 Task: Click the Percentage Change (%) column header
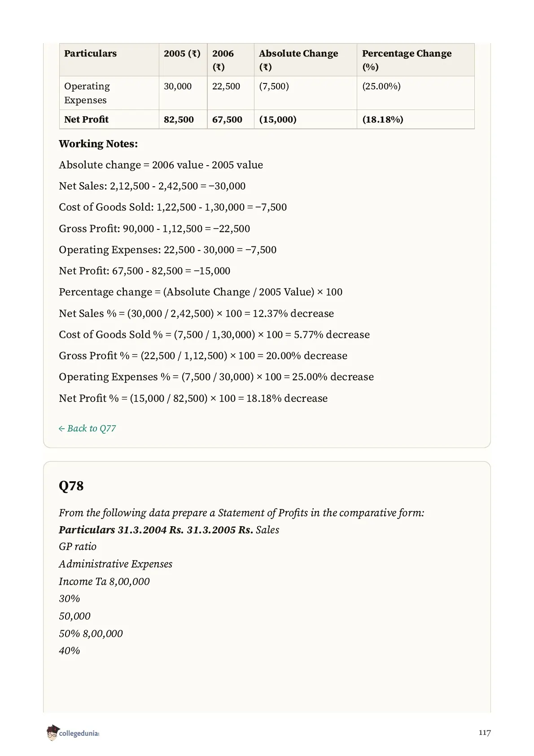click(407, 60)
